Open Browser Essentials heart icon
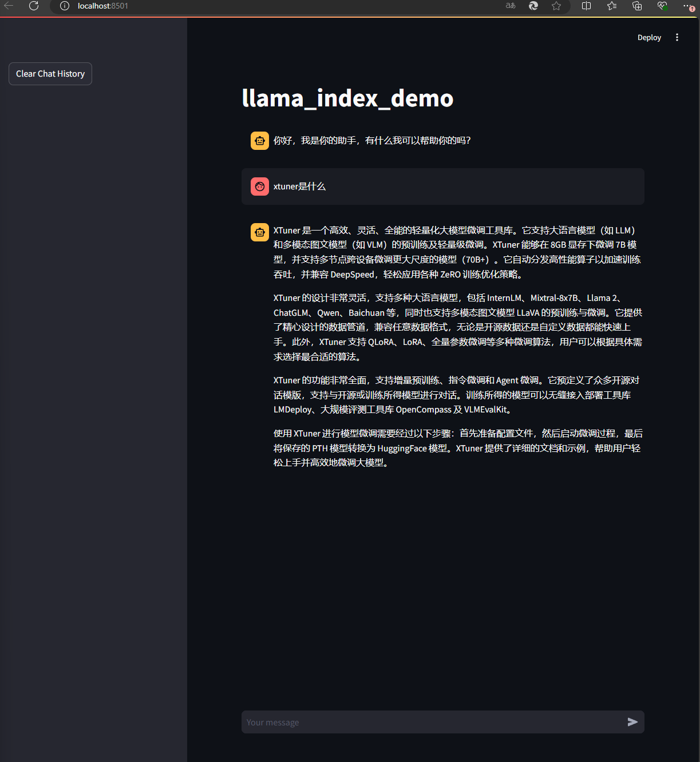700x762 pixels. click(x=662, y=6)
